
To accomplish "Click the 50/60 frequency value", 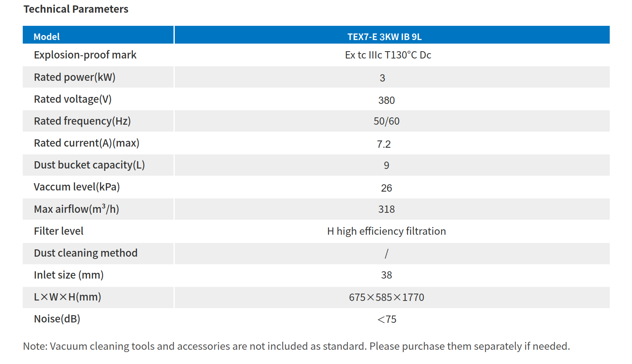I will tap(386, 121).
